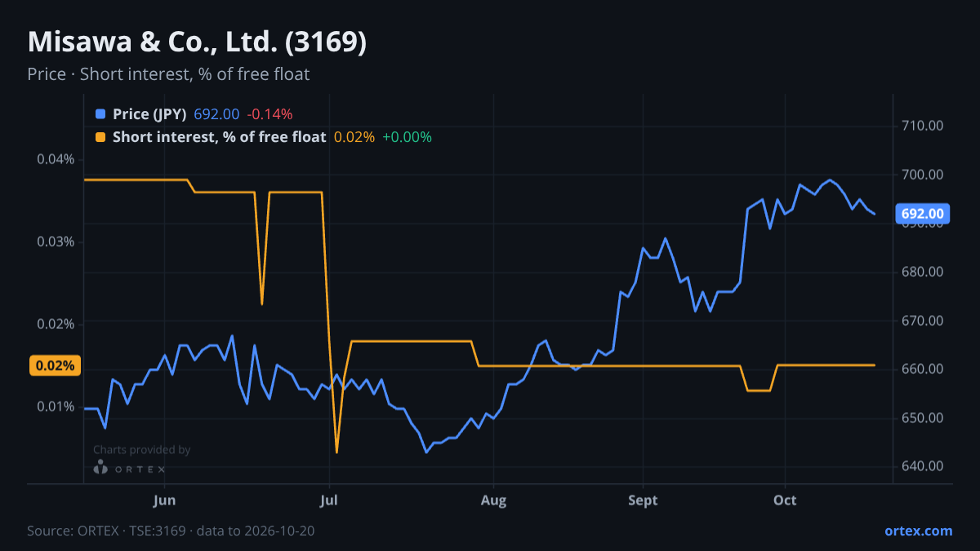Click the Aug x-axis label
The image size is (980, 551).
coord(493,499)
